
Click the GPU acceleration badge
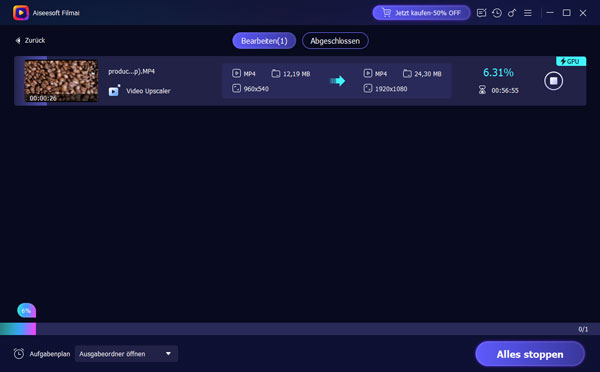(x=571, y=61)
